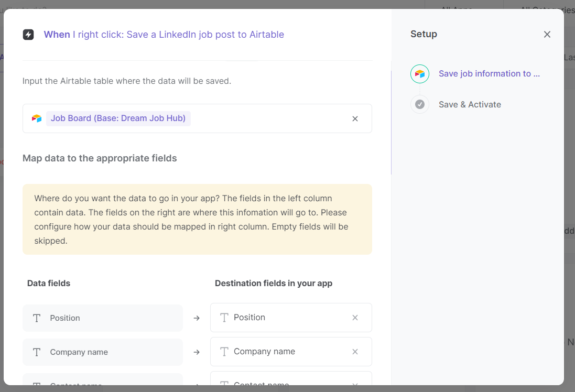Remove the Company name destination mapping

coord(355,352)
